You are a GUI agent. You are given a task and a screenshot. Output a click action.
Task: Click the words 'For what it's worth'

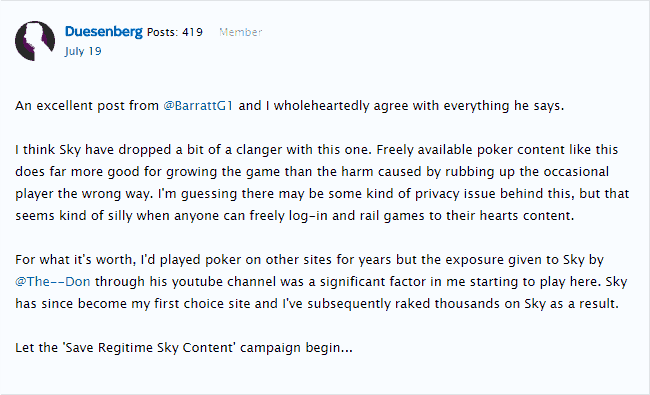75,259
